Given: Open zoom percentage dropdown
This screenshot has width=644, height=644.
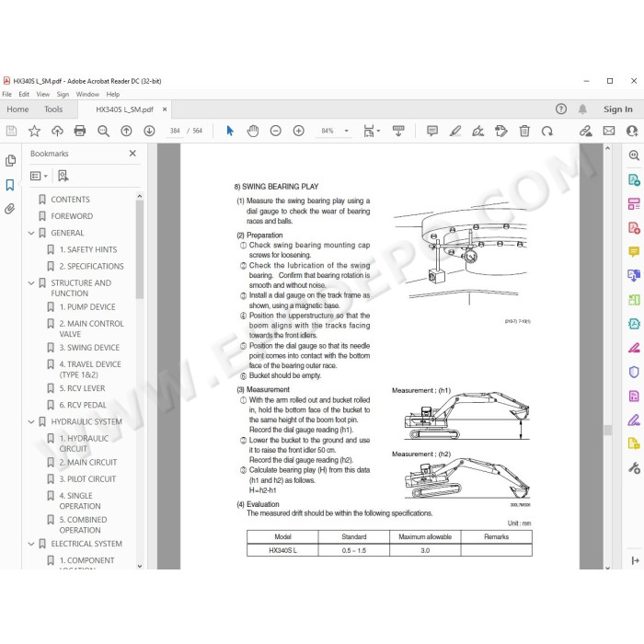Looking at the screenshot, I should point(346,131).
